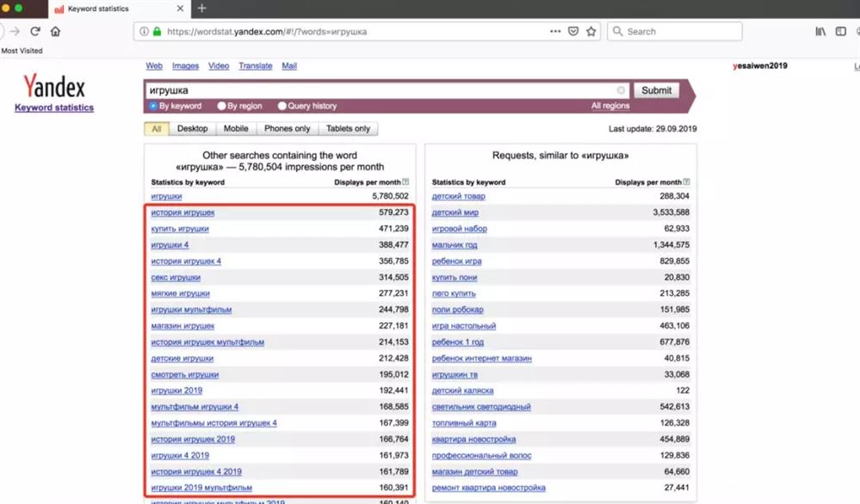Viewport: 860px width, 504px height.
Task: Open the Translate link
Action: click(256, 65)
